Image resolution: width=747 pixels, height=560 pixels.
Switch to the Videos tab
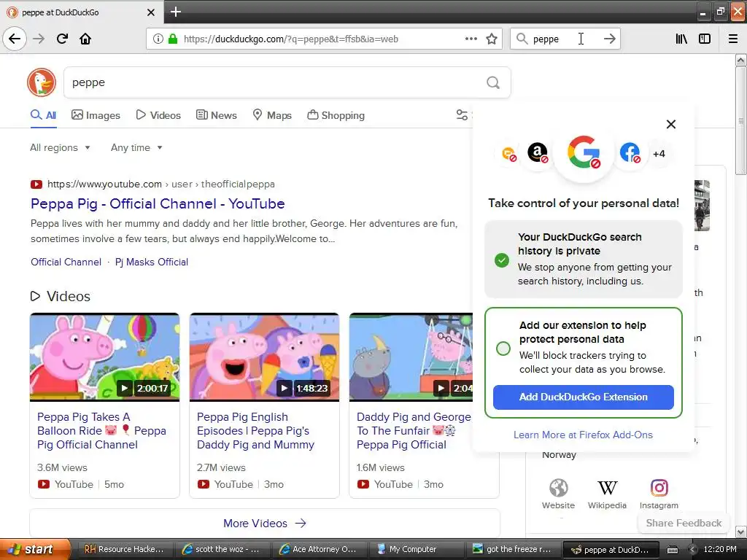158,115
